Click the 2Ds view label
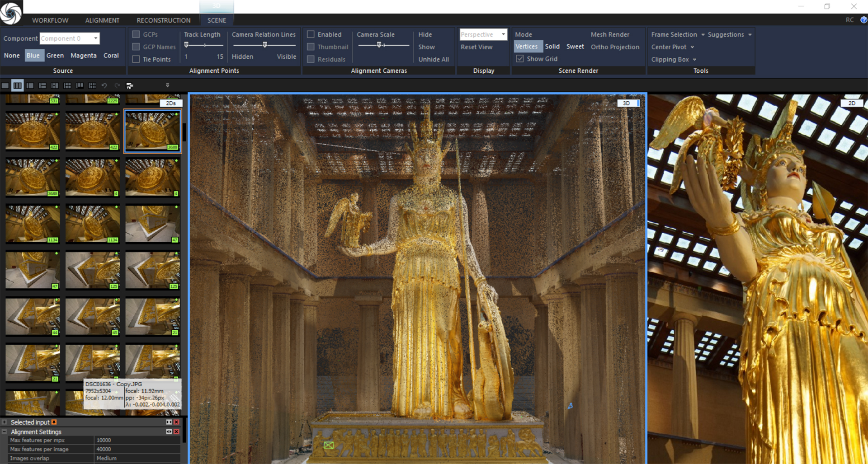 (x=170, y=103)
